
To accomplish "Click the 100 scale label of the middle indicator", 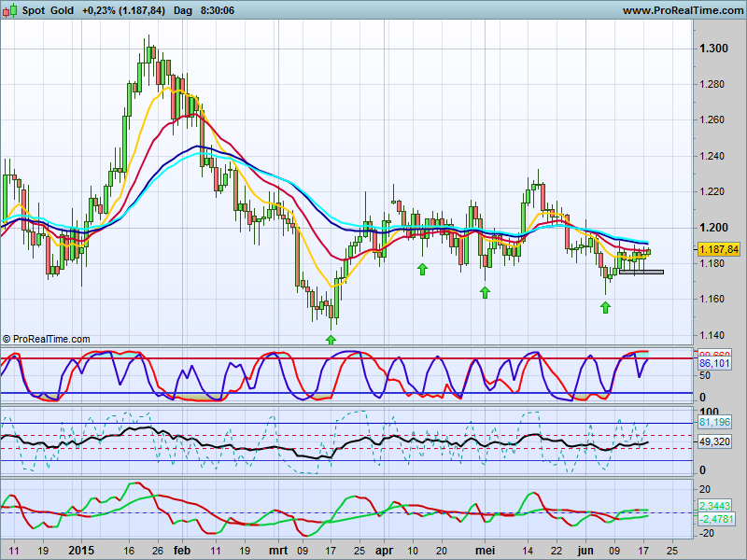I will click(x=710, y=412).
